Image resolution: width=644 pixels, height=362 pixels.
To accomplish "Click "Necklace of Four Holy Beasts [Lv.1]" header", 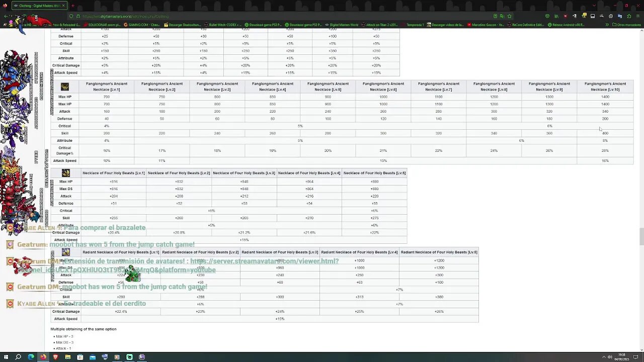I will tap(114, 173).
